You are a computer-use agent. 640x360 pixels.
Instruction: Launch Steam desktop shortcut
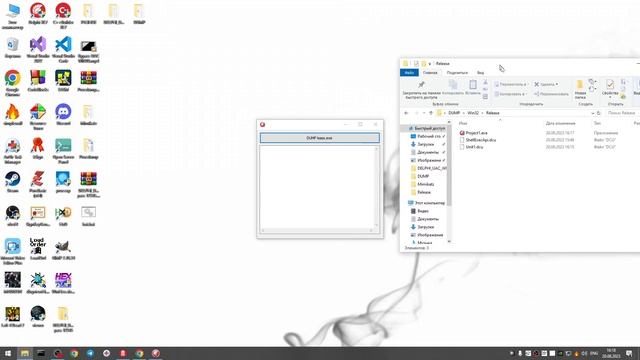point(13,182)
